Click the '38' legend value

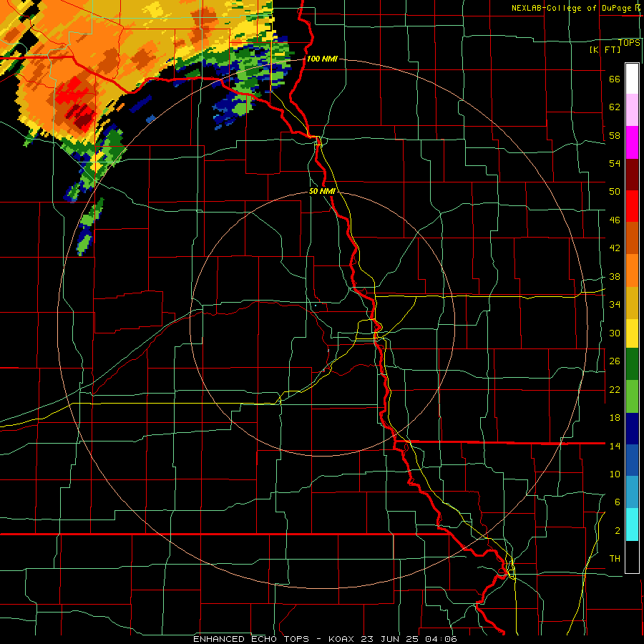click(615, 276)
